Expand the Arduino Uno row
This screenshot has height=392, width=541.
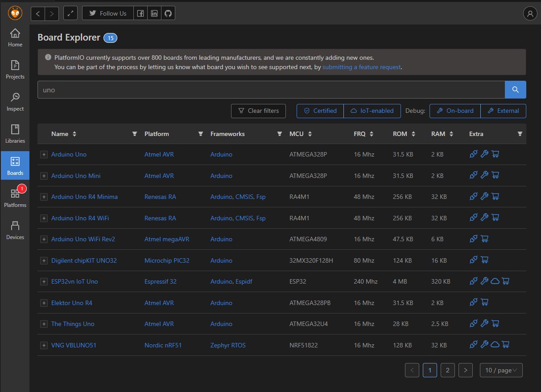pyautogui.click(x=44, y=155)
